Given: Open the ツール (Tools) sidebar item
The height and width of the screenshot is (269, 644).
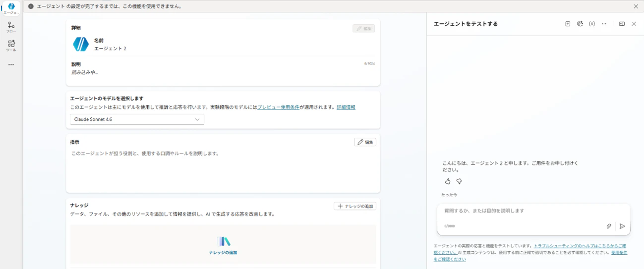Looking at the screenshot, I should point(11,46).
